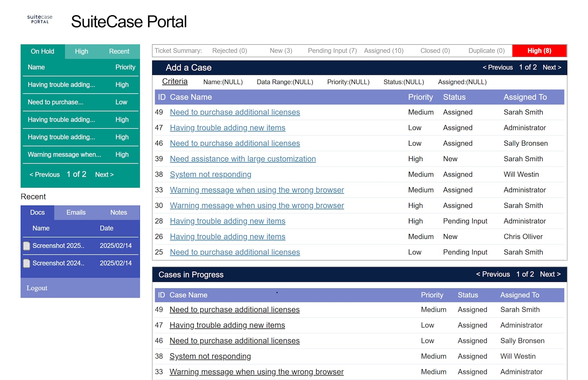The height and width of the screenshot is (380, 588).
Task: Select the High tab in the On Hold panel
Action: (x=81, y=51)
